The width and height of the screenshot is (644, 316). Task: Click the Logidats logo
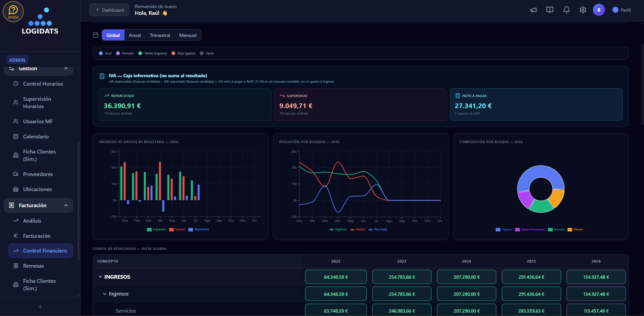pos(40,21)
